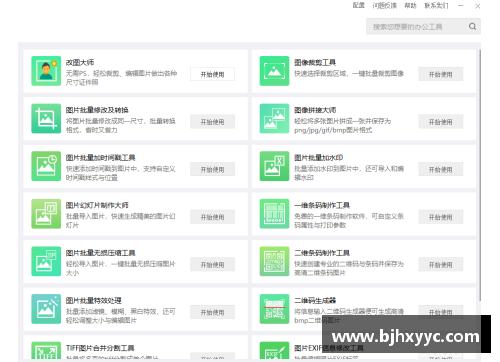Open the 一维条码制作工具 barcode icon
The width and height of the screenshot is (500, 362).
click(x=274, y=214)
